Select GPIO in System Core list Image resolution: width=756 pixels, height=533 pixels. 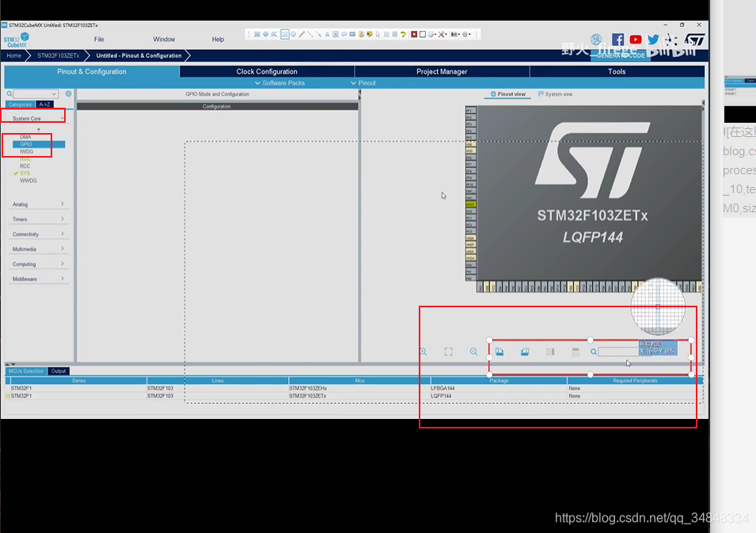point(39,144)
